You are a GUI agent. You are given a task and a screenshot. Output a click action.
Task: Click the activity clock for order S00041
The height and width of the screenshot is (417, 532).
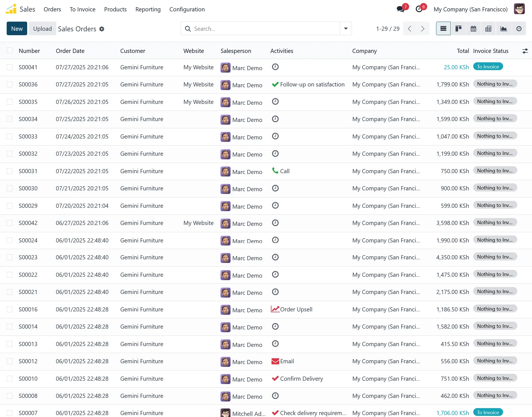click(x=275, y=67)
